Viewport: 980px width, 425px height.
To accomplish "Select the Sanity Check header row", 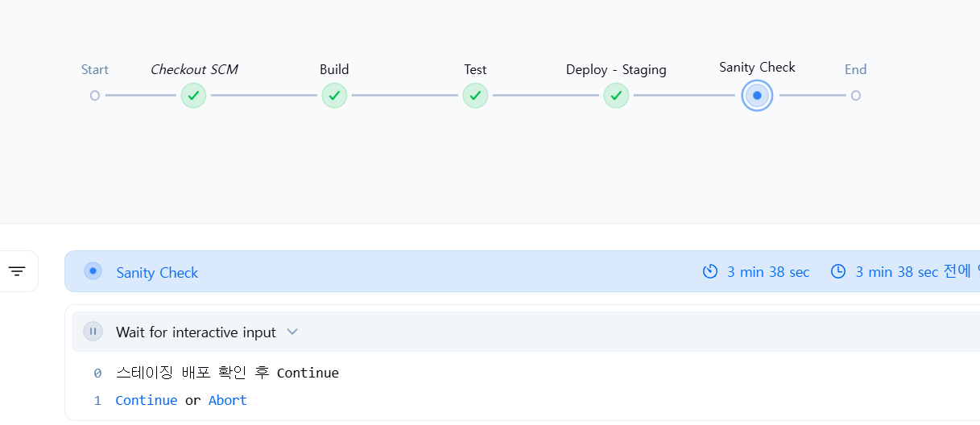I will tap(522, 271).
